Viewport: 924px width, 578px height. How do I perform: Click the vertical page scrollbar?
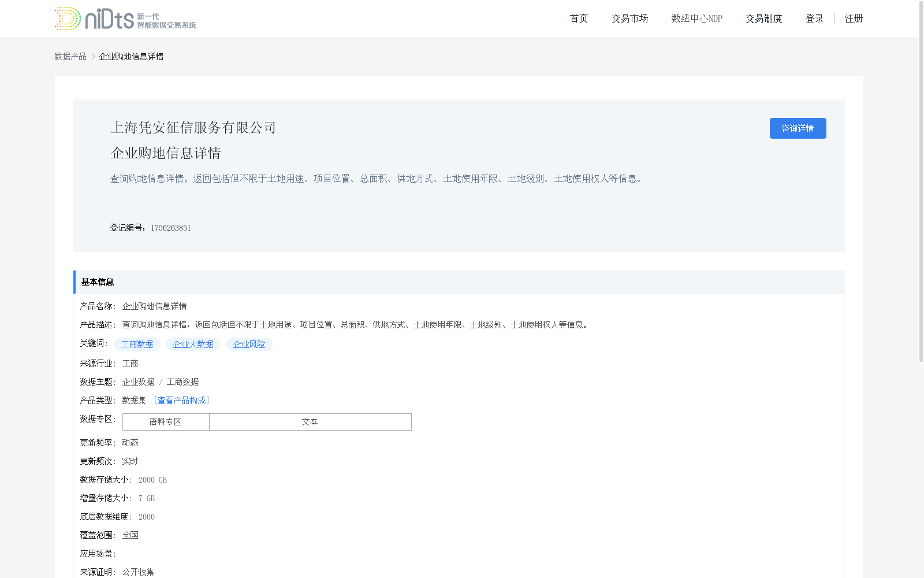921,181
